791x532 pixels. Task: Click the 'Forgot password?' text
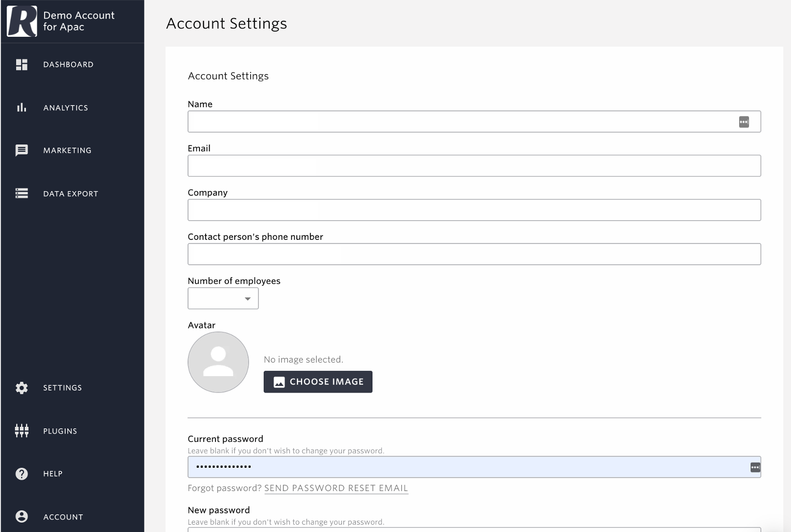[x=224, y=488]
